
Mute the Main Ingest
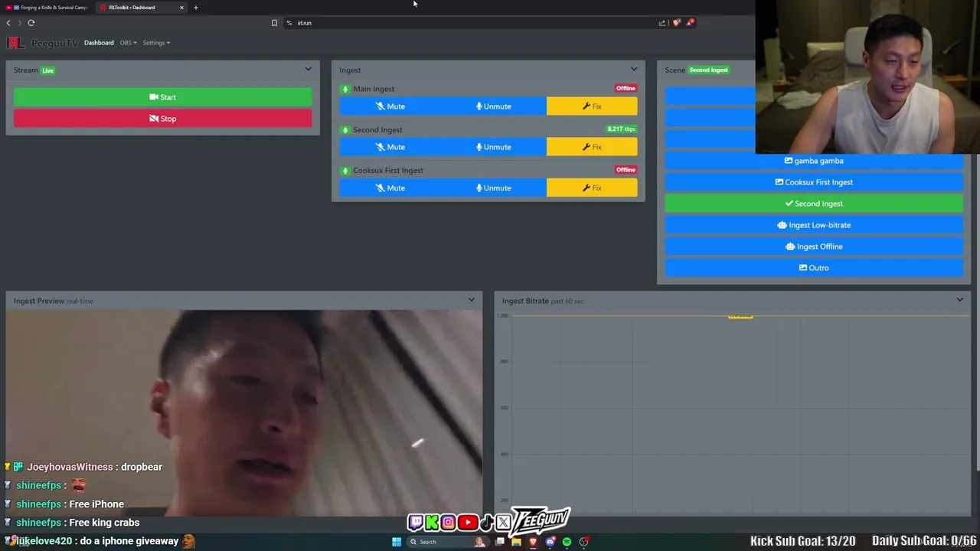390,106
